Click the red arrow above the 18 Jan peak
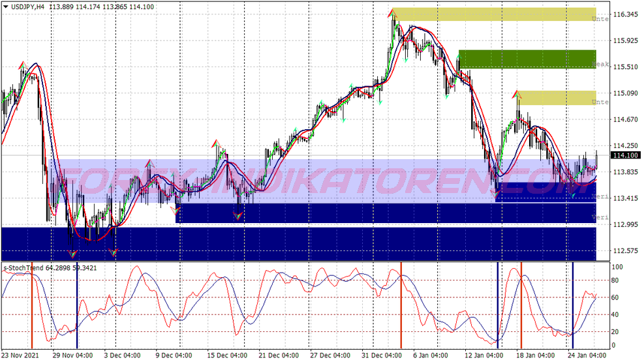644x362 pixels. click(516, 95)
